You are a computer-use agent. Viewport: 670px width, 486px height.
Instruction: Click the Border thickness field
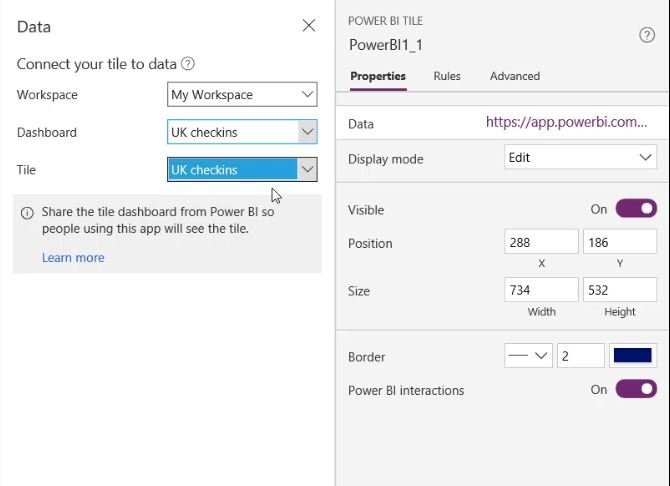[581, 356]
